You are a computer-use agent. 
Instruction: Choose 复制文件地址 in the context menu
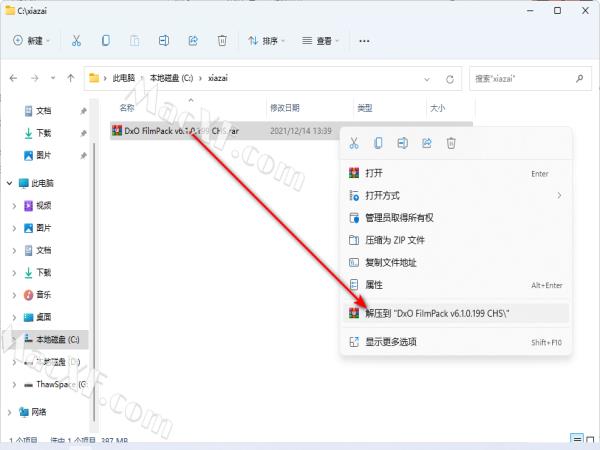(x=456, y=262)
